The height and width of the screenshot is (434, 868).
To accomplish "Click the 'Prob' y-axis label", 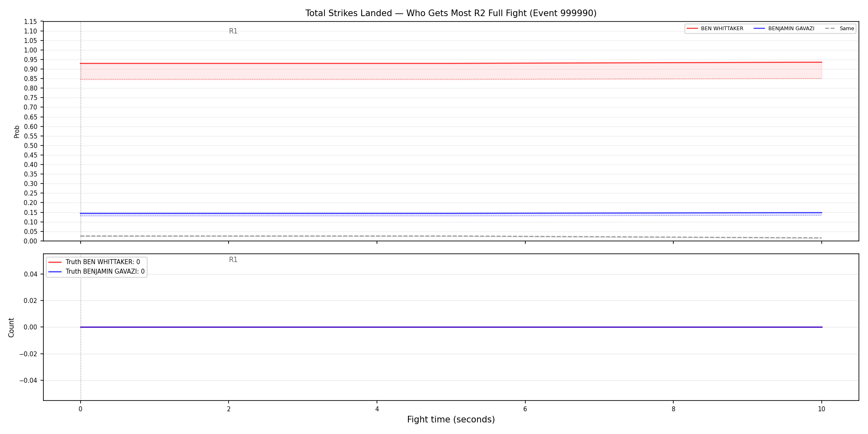I will (x=17, y=131).
